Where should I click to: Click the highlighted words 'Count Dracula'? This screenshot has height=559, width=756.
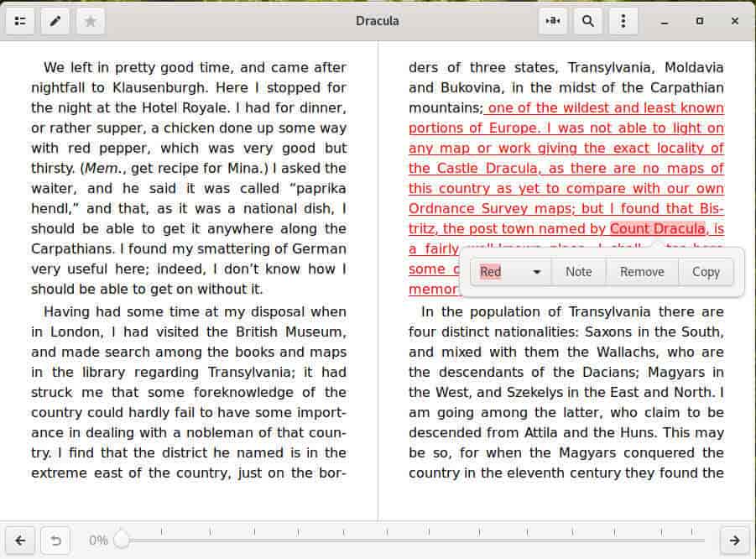658,228
